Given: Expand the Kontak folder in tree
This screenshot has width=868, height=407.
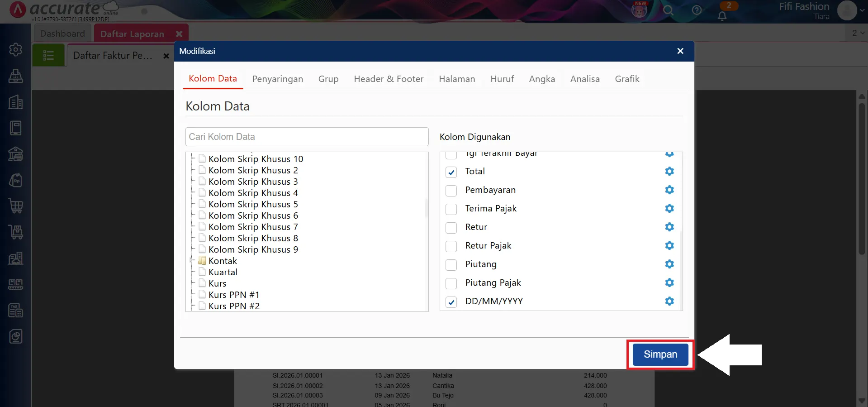Looking at the screenshot, I should (192, 261).
